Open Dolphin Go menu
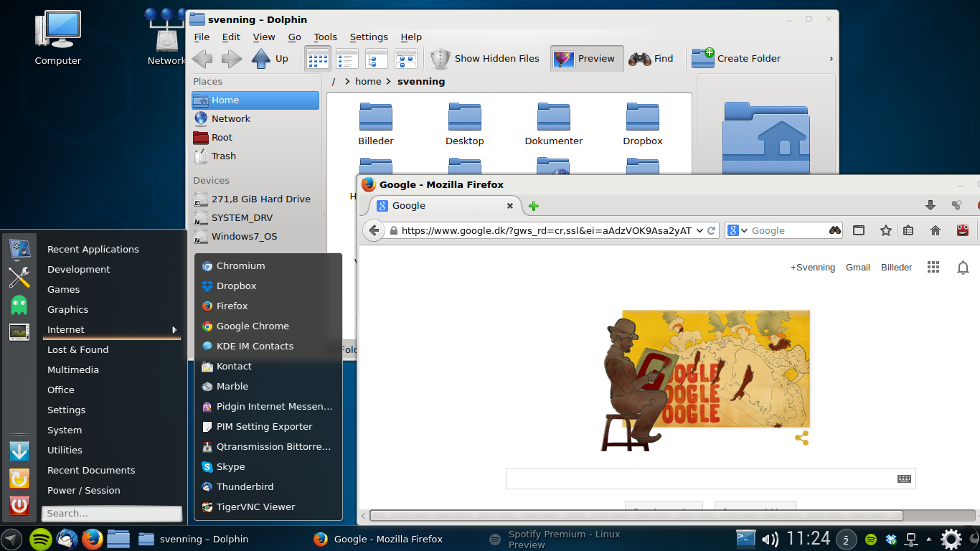Viewport: 980px width, 551px height. [294, 37]
